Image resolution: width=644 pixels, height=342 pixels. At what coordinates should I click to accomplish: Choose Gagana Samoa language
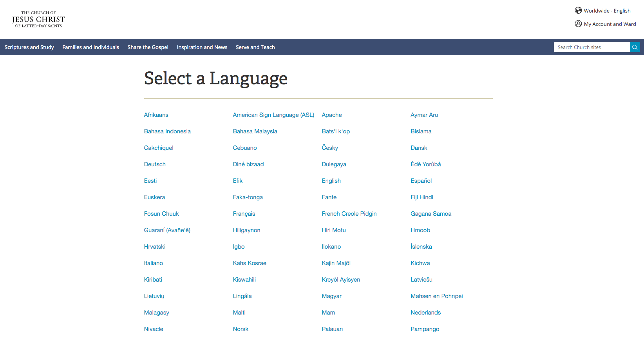tap(431, 214)
